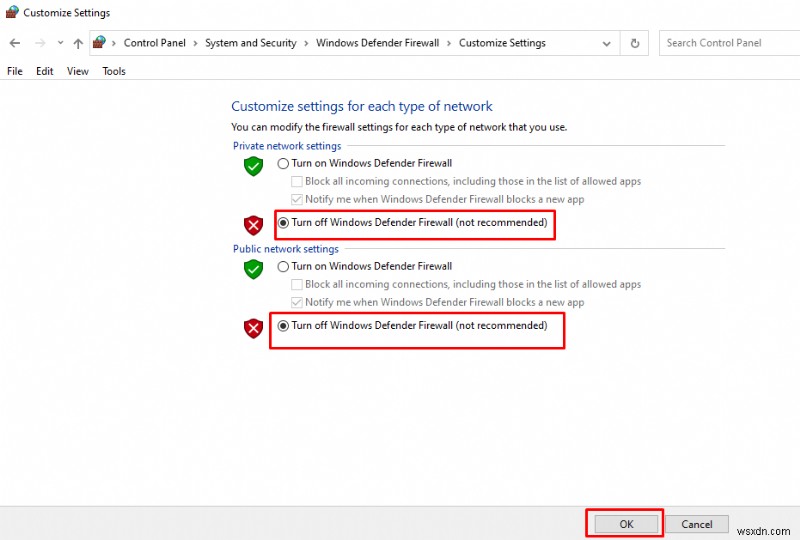Navigate to System and Security breadcrumb
Screen dimensions: 800x540
click(x=251, y=43)
